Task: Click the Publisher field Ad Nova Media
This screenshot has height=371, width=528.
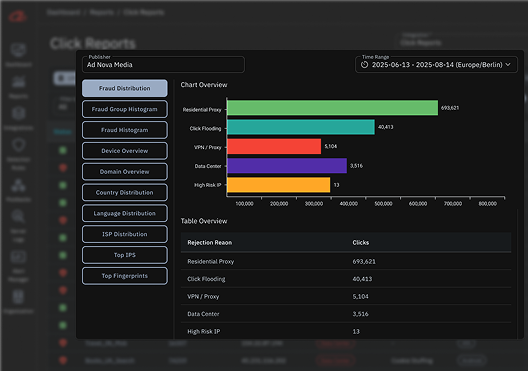Action: coord(163,65)
